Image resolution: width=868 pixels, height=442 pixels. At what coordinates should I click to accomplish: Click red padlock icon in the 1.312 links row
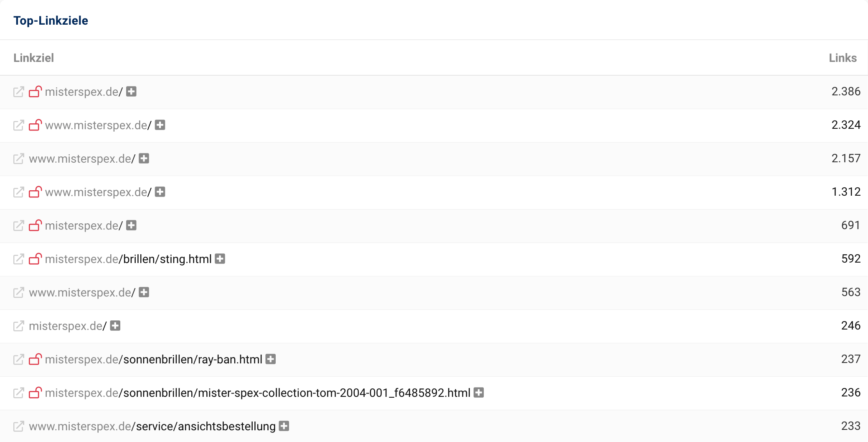[x=36, y=192]
